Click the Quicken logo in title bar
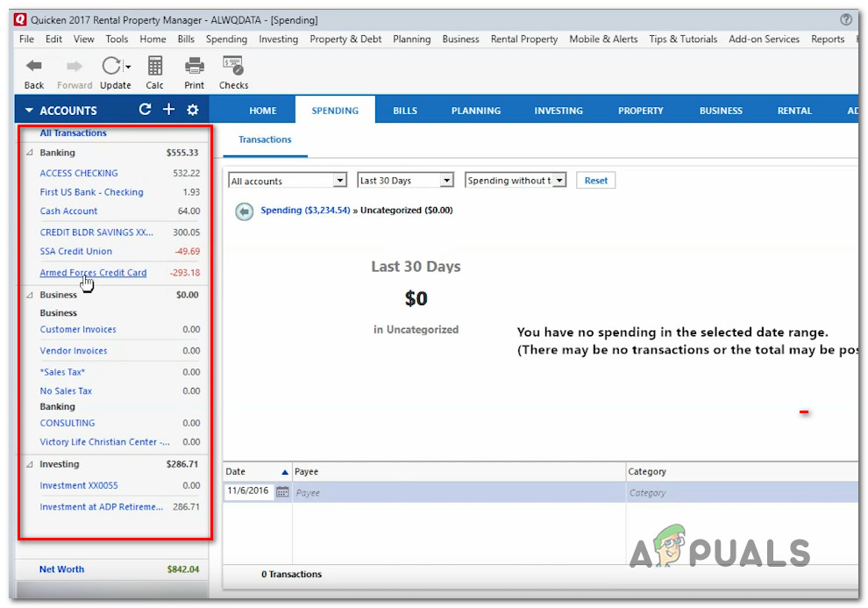868x608 pixels. (x=20, y=19)
